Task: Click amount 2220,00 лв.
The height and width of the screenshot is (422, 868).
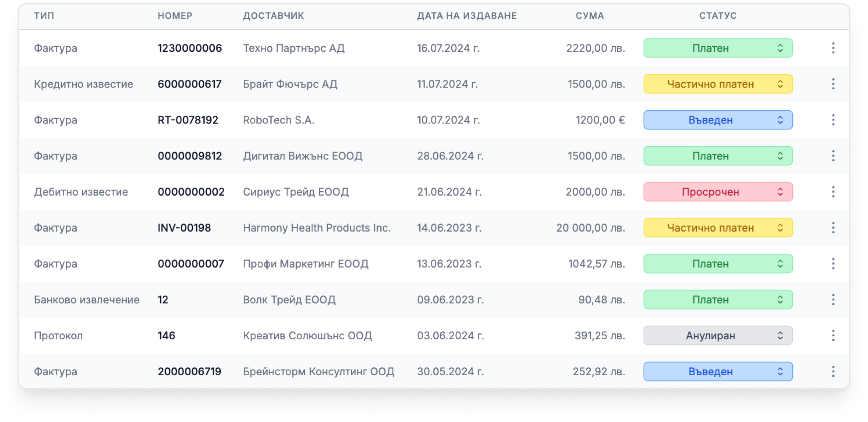Action: pos(596,48)
